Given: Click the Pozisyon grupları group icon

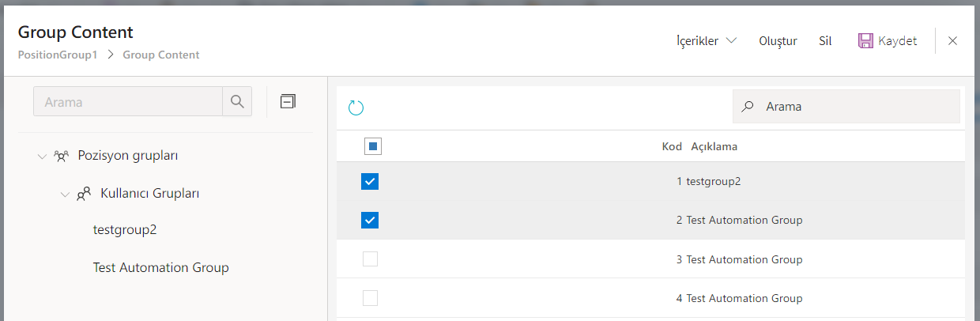Looking at the screenshot, I should pyautogui.click(x=61, y=156).
